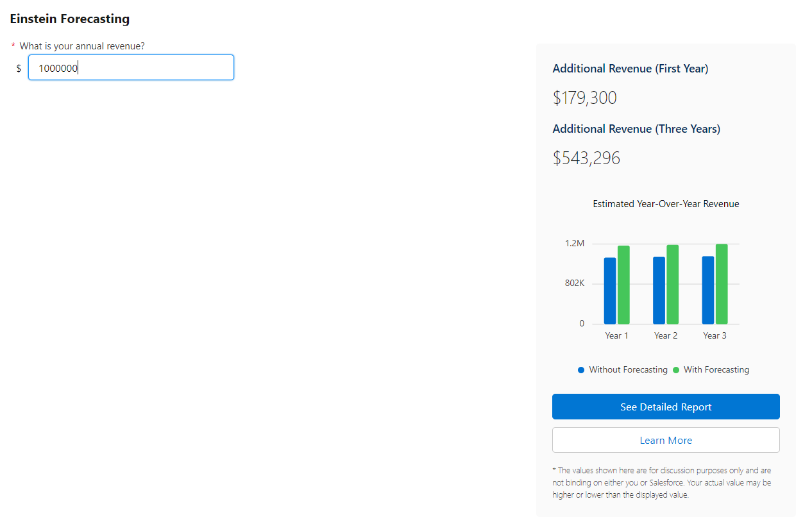This screenshot has width=812, height=531.
Task: Click the Year 1 axis label
Action: click(616, 335)
